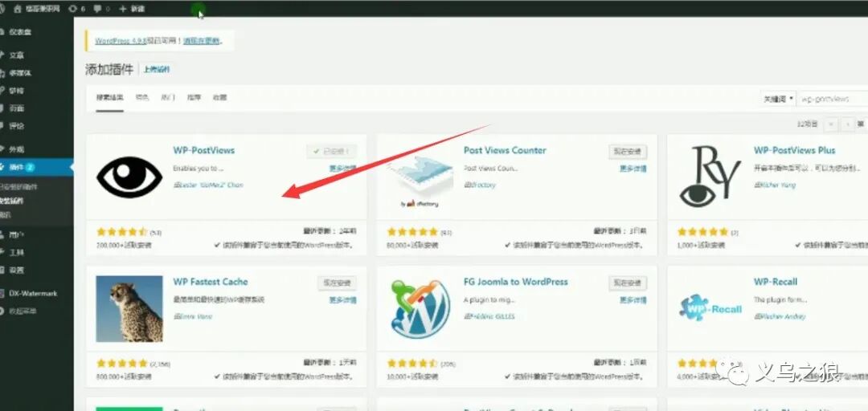Click the WP-PostViews Plus plugin icon
This screenshot has height=411, width=868.
pos(710,177)
